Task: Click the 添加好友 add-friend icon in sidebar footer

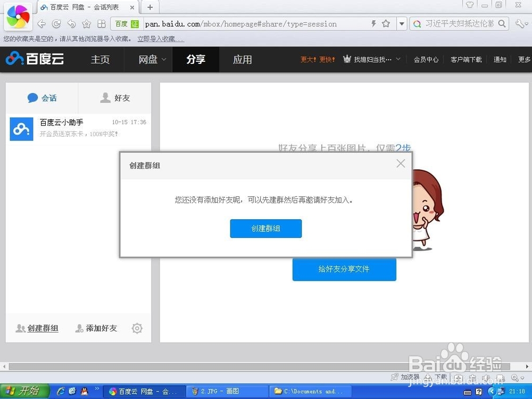Action: [x=79, y=328]
